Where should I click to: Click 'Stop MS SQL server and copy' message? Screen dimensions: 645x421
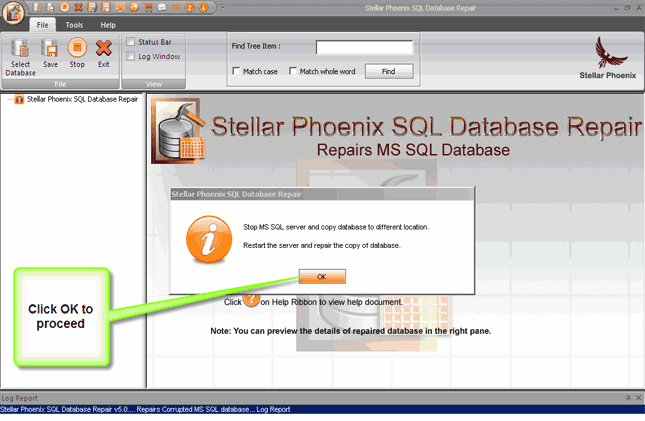click(336, 227)
